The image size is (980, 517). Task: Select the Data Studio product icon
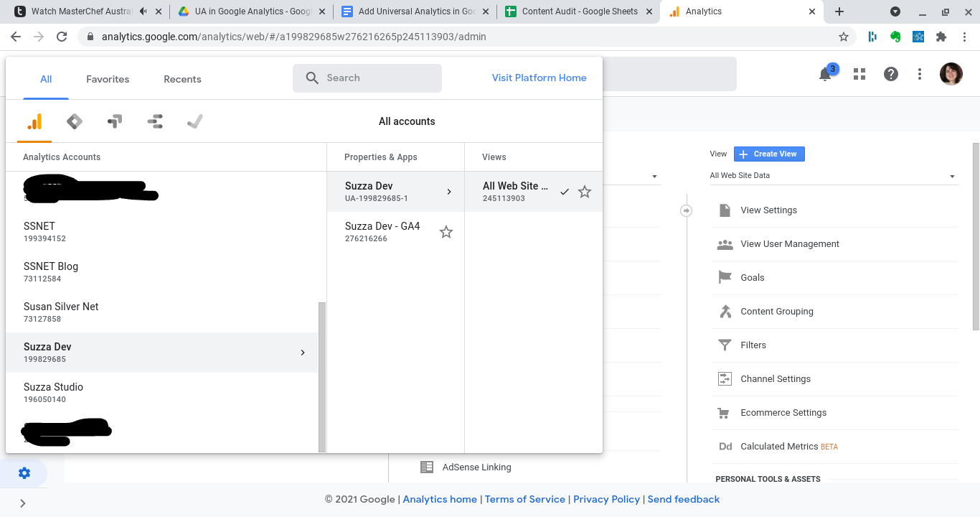[x=155, y=121]
